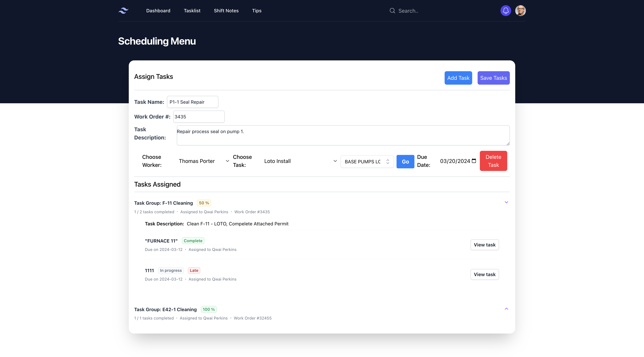The image size is (644, 357).
Task: Open the Tasklist nav item
Action: (192, 11)
